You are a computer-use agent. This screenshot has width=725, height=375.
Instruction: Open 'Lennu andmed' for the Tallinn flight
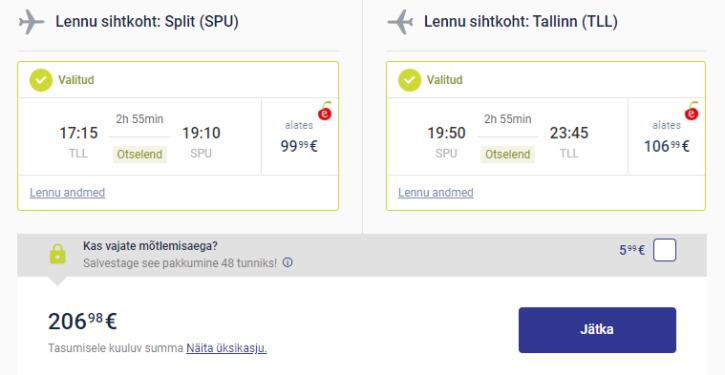coord(436,192)
